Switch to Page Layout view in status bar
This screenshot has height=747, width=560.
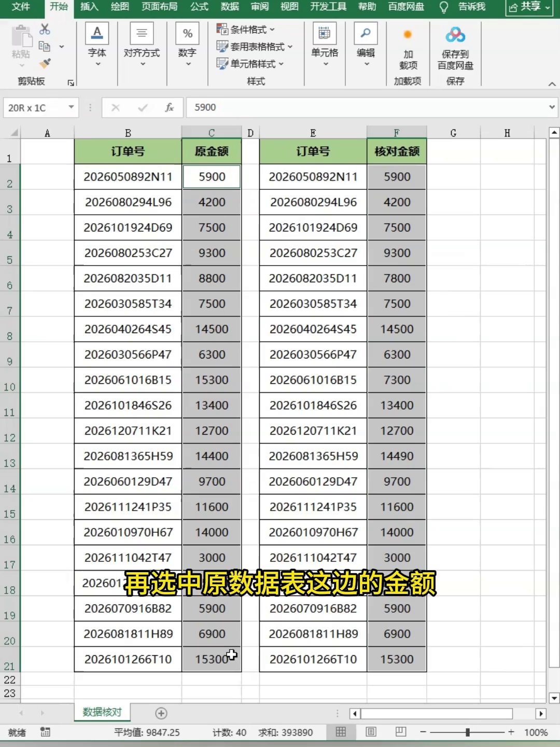(371, 732)
